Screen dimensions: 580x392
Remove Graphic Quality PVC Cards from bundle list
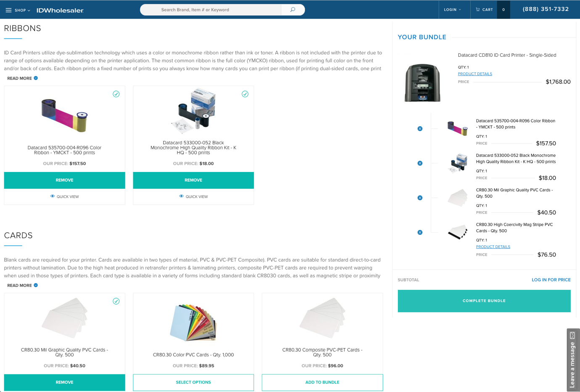pos(420,198)
